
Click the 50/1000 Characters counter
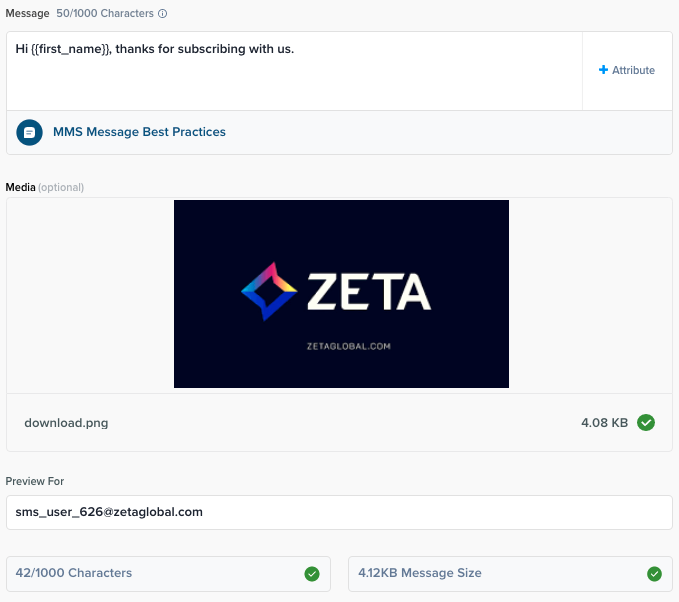tap(105, 14)
